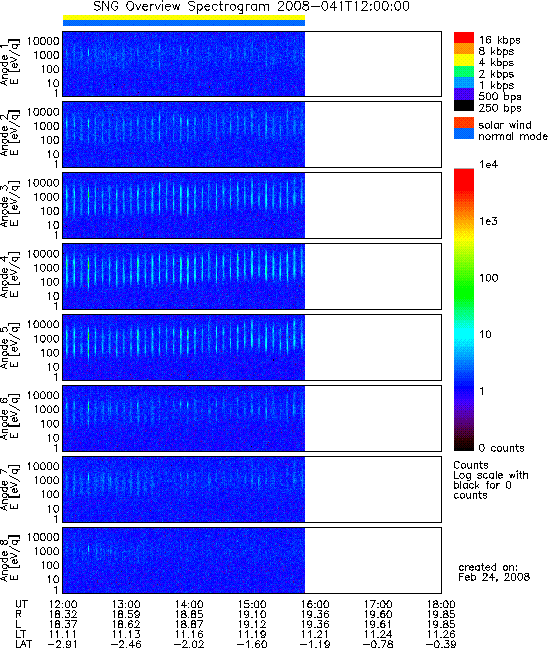Open the Anode 1 spectrogram panel
The width and height of the screenshot is (548, 648).
tap(252, 64)
